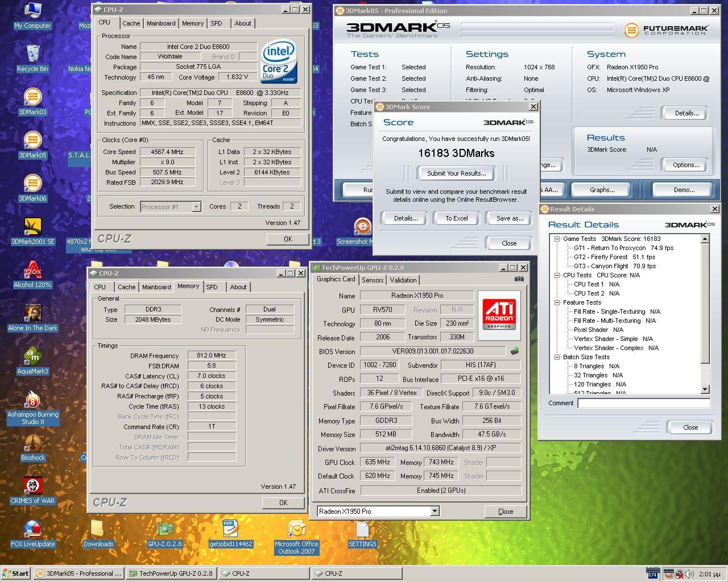
Task: Click the volume tray icon
Action: [x=689, y=574]
